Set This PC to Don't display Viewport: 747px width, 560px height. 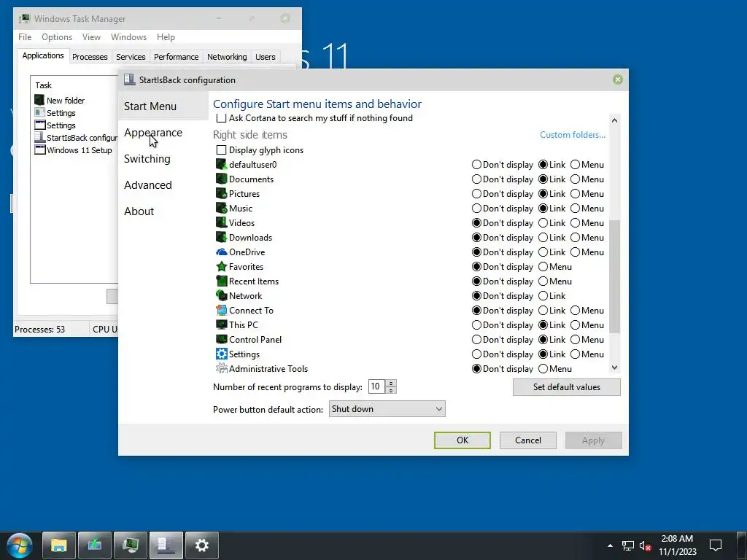(476, 324)
